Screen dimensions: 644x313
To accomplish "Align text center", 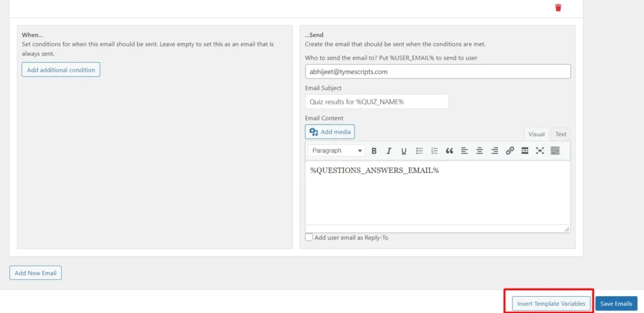I will coord(479,151).
